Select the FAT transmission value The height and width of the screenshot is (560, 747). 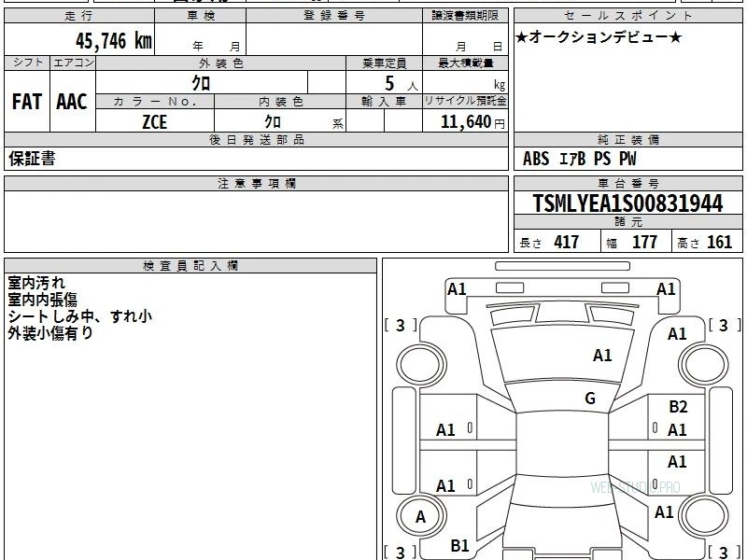coord(27,102)
